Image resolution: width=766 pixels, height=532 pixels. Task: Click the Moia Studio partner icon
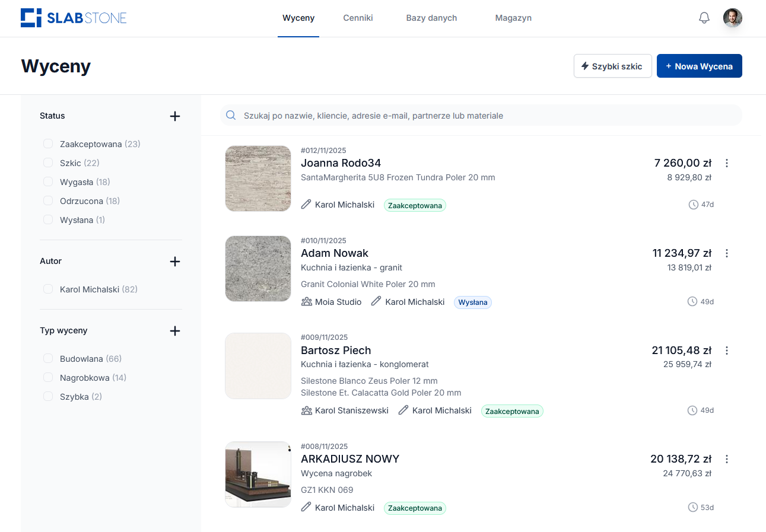coord(307,302)
